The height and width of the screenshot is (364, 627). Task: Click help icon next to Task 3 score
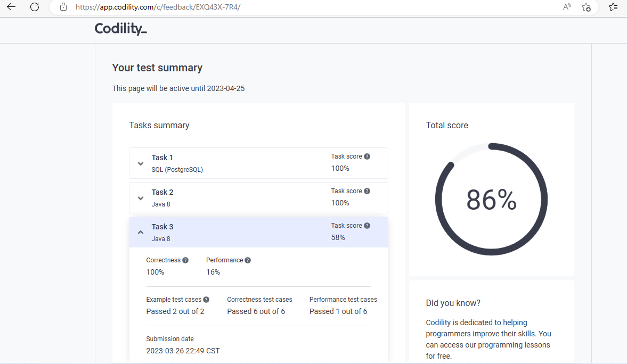coord(367,226)
